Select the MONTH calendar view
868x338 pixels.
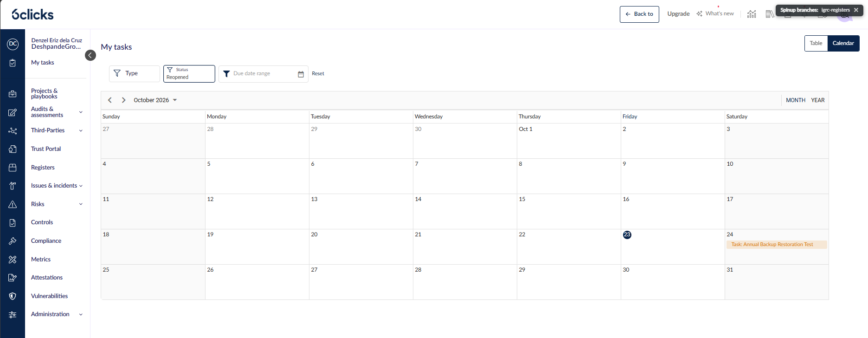[796, 100]
